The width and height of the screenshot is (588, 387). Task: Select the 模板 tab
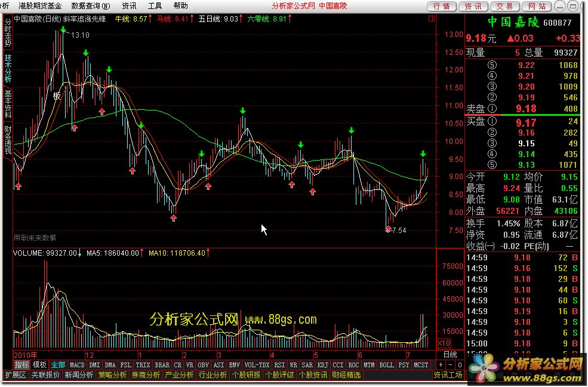(x=39, y=365)
